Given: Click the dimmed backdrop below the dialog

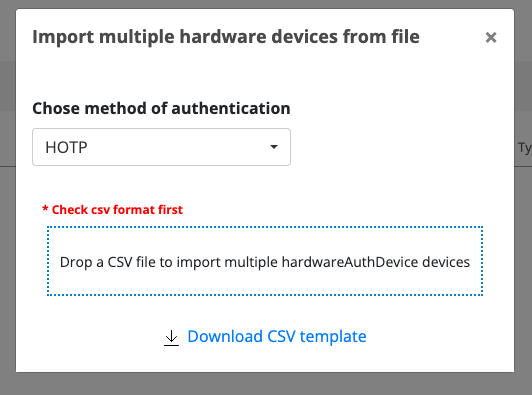Looking at the screenshot, I should tap(266, 384).
